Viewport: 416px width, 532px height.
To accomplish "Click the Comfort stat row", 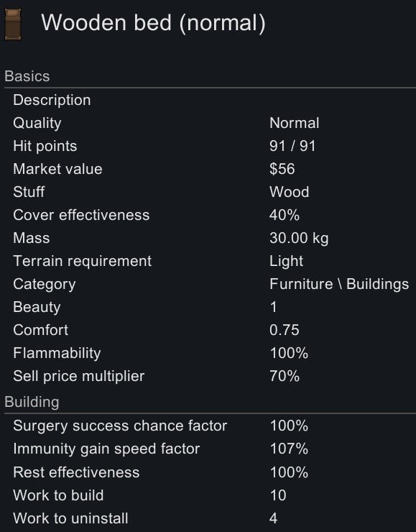I will (x=211, y=330).
